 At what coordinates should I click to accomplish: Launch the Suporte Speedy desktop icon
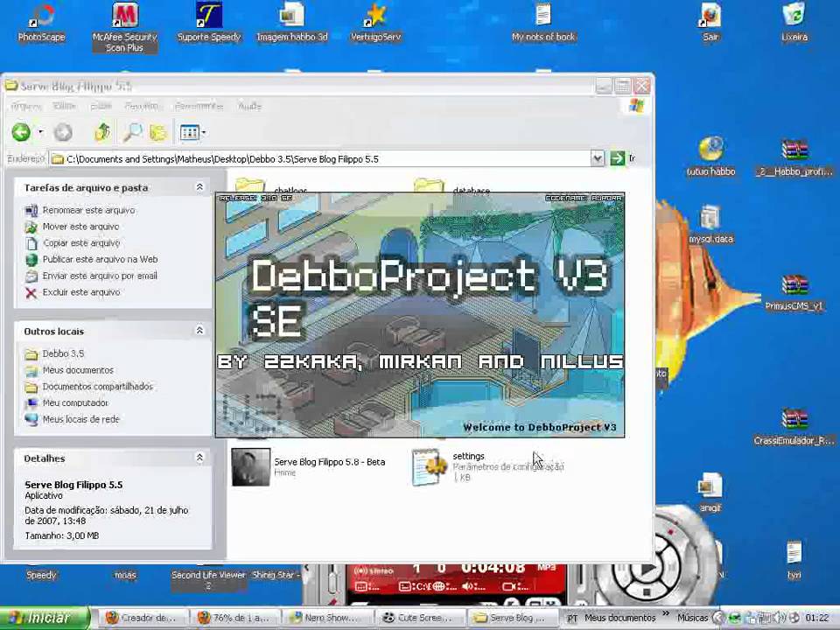(x=209, y=23)
